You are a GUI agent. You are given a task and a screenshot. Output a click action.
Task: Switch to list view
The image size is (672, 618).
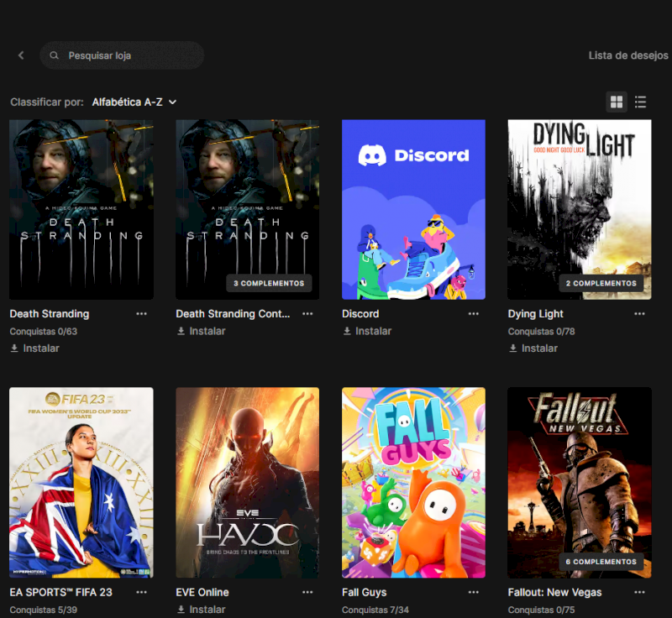click(640, 102)
